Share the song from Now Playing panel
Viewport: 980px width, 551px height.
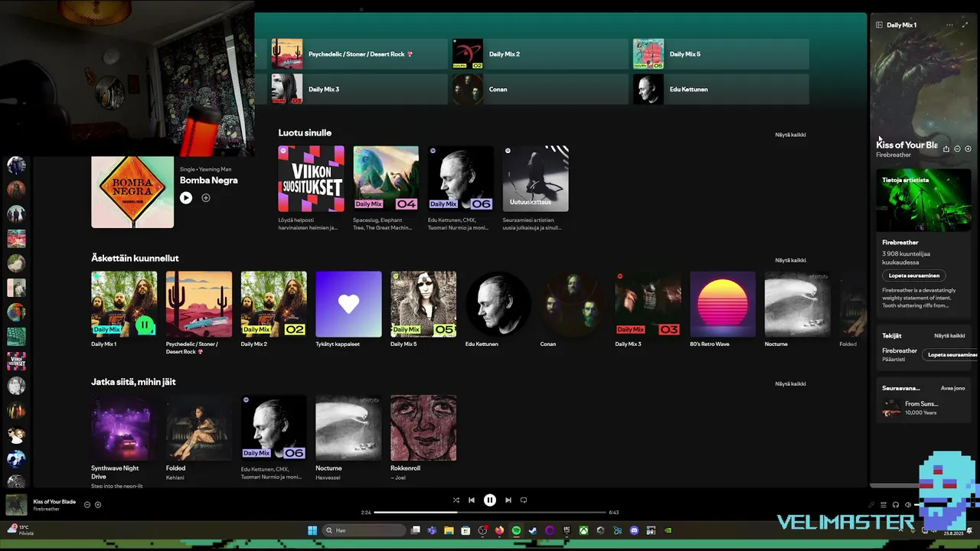pos(946,149)
